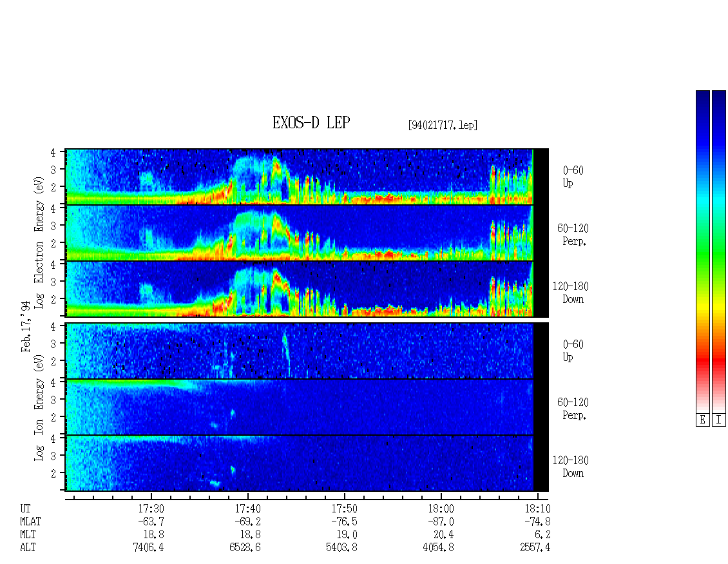
Task: Click the MLAT row label
Action: [30, 521]
